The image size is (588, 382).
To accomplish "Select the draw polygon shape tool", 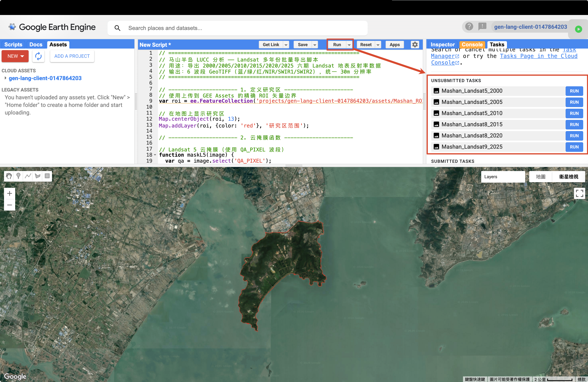I will [x=38, y=176].
